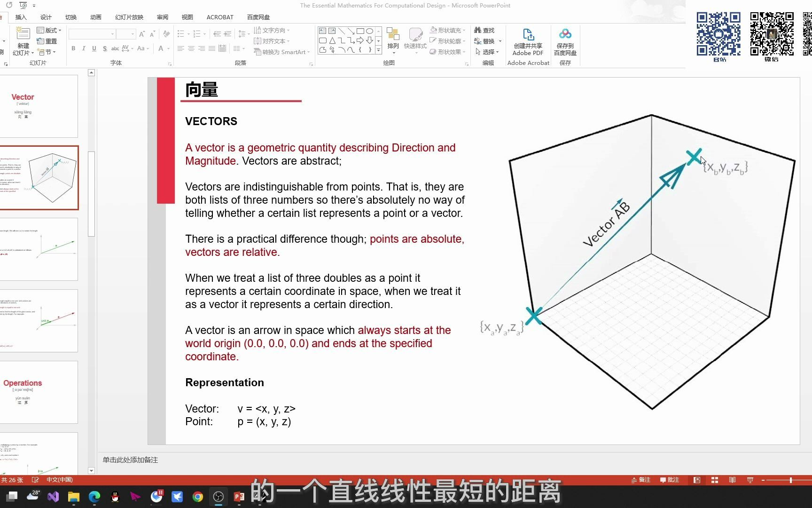Open the font size dropdown
Viewport: 812px width, 508px height.
[x=133, y=34]
